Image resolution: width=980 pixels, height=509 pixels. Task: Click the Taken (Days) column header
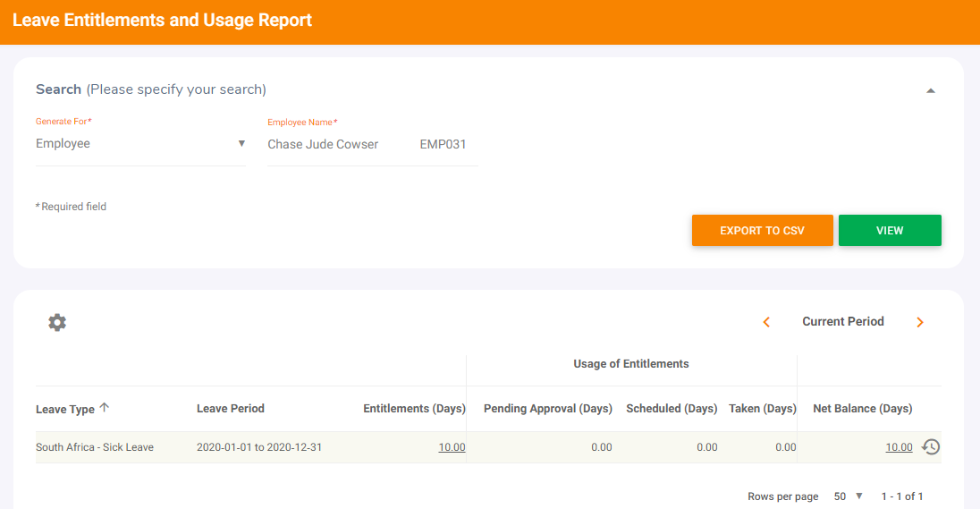pos(763,408)
